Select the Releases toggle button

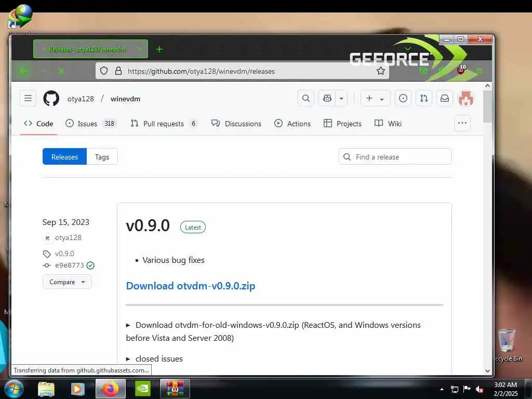pos(64,157)
